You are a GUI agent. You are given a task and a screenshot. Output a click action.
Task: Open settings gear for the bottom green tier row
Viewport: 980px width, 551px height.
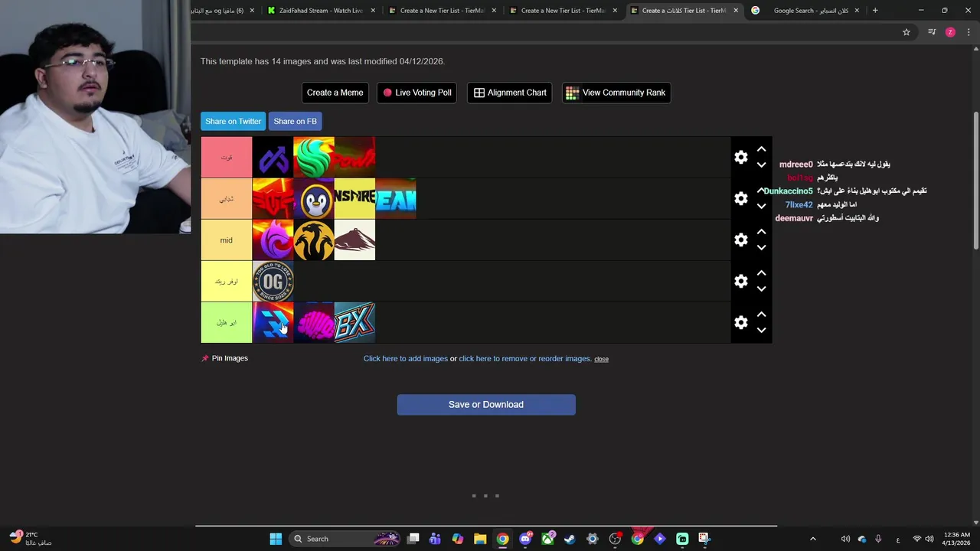(740, 322)
